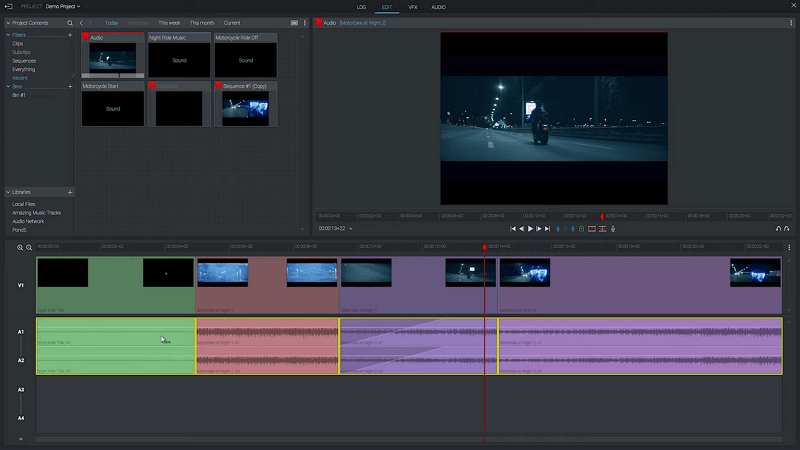Open Amazing Music Tracks library
This screenshot has width=800, height=450.
point(36,213)
